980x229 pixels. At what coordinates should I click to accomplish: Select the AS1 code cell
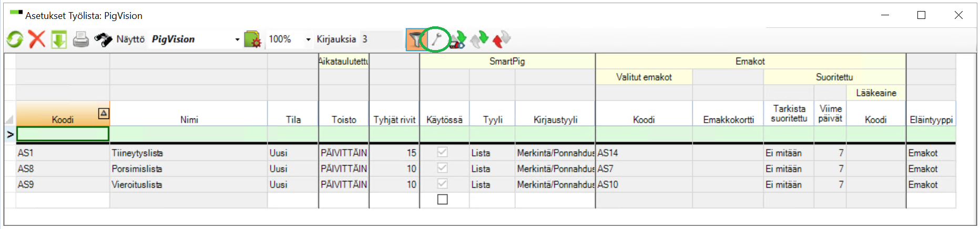point(63,153)
